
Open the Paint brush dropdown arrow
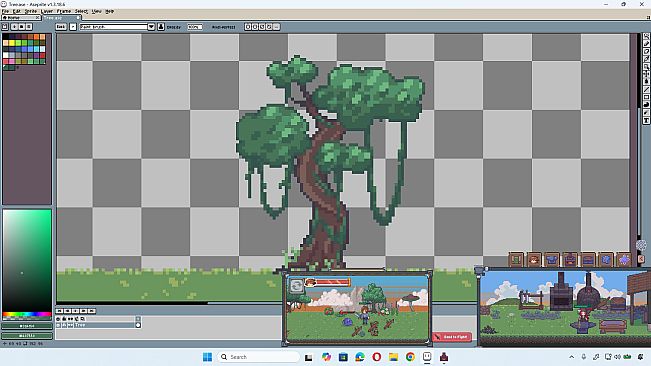151,27
